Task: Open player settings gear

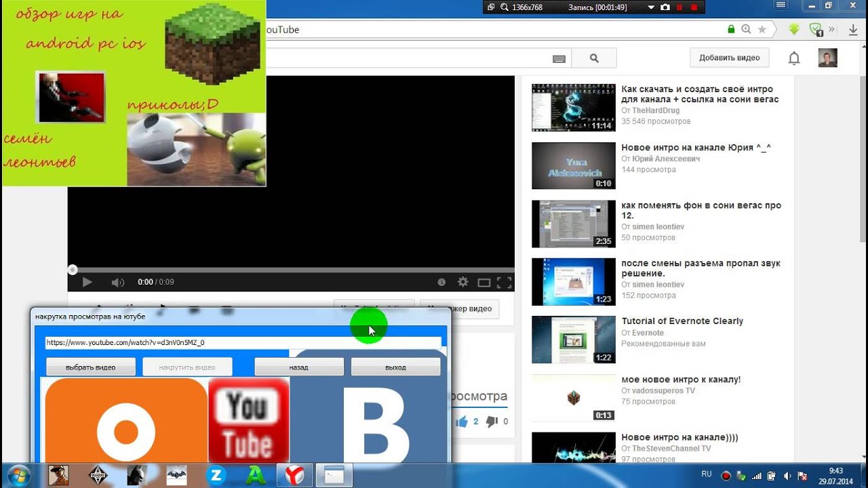Action: (x=463, y=282)
